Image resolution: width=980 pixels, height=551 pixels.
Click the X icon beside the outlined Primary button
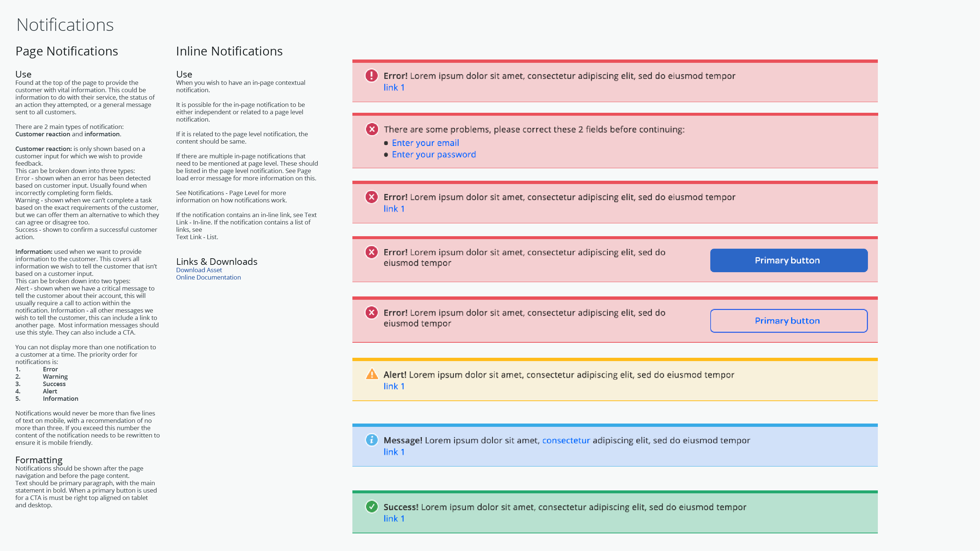point(371,313)
